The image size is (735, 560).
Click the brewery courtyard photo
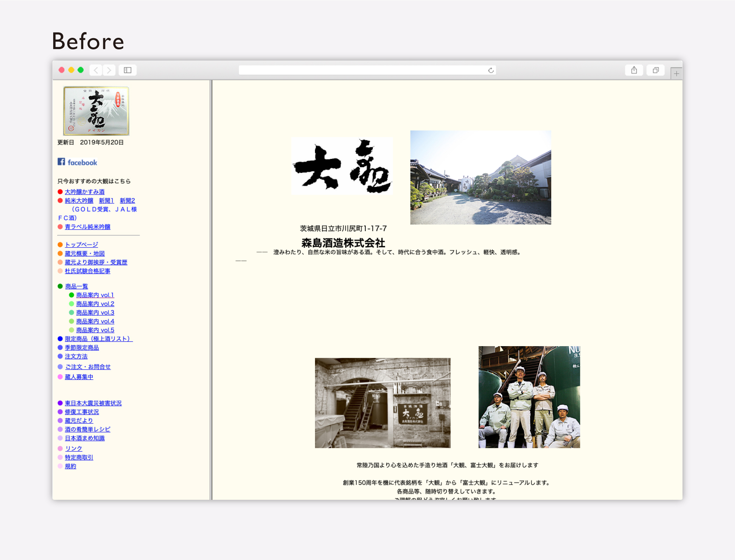pos(480,177)
